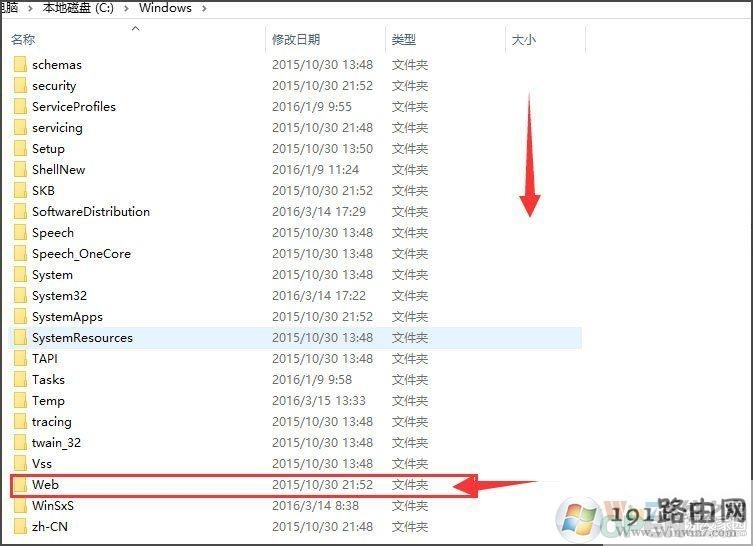Select the SystemApps folder name
Image resolution: width=753 pixels, height=546 pixels.
click(67, 317)
